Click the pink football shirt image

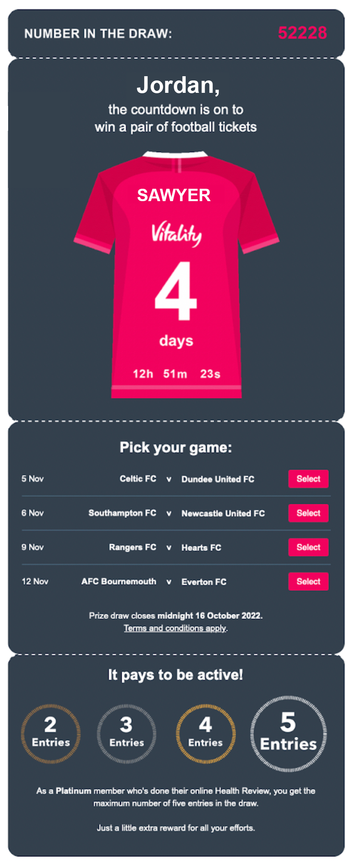point(176,275)
